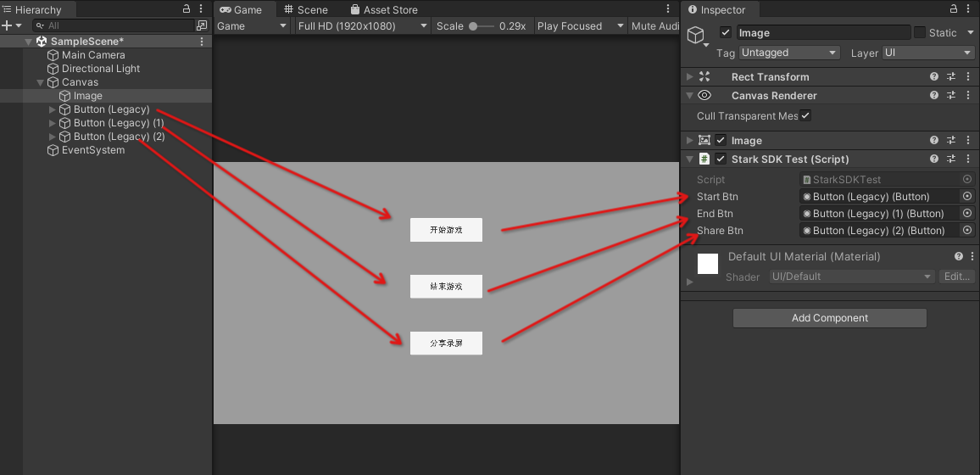Click the Game view Scale slider
The height and width of the screenshot is (475, 980).
click(481, 26)
